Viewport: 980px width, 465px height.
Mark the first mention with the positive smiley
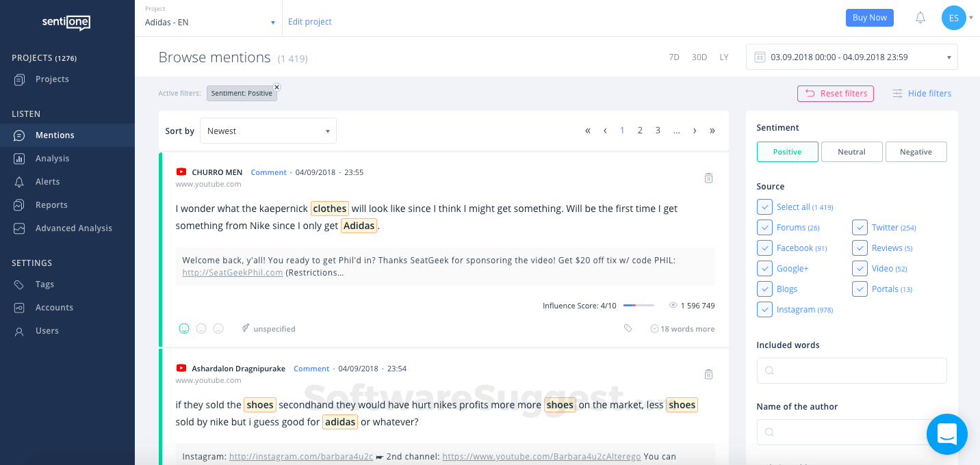(184, 329)
